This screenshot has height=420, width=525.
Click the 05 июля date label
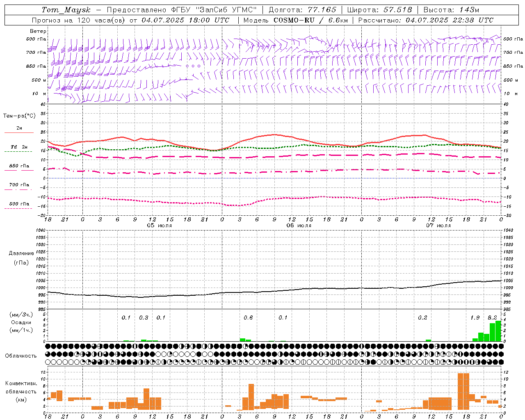click(x=160, y=226)
